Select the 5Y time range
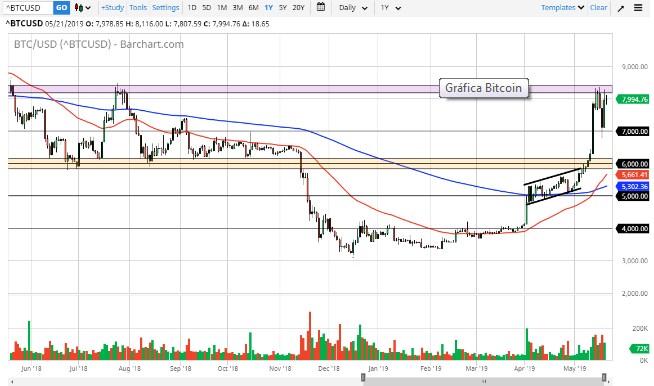The height and width of the screenshot is (386, 654). (283, 8)
